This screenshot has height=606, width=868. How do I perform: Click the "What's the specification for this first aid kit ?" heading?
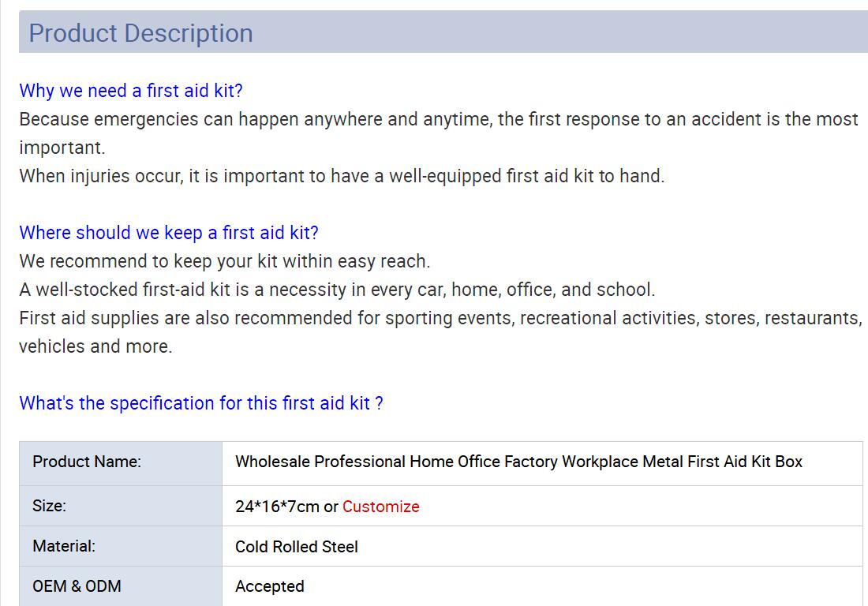point(201,403)
